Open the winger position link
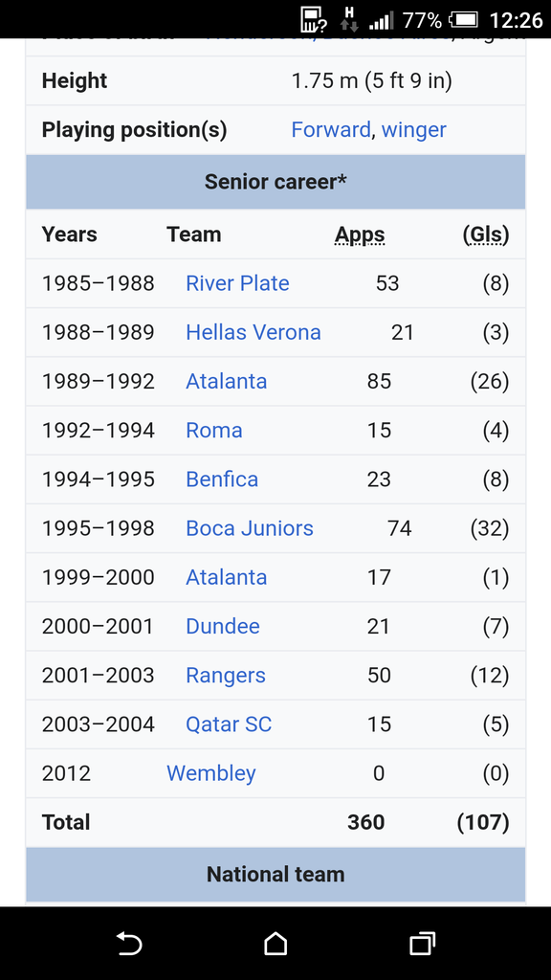551x980 pixels. coord(413,130)
